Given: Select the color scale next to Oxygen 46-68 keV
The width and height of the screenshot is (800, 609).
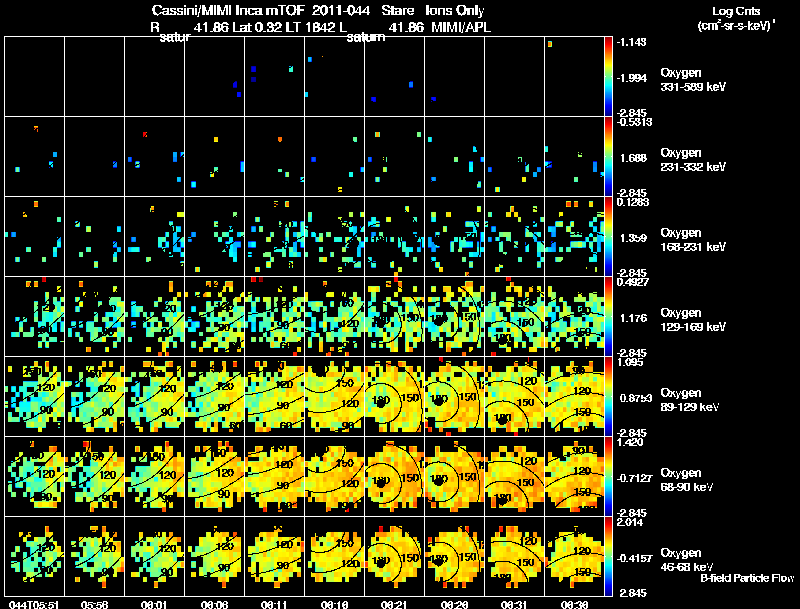Looking at the screenshot, I should click(x=608, y=556).
